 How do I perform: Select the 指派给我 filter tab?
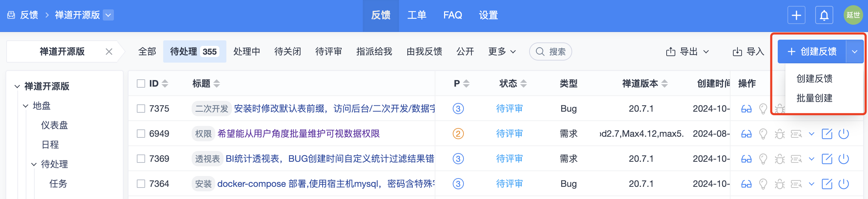(374, 52)
